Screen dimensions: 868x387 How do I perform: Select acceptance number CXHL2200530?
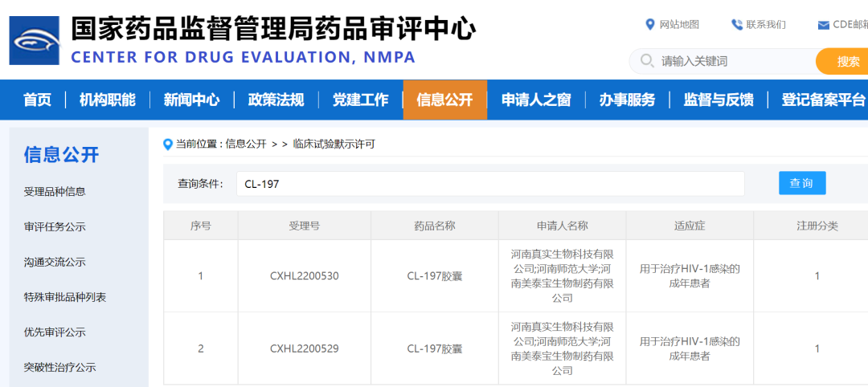(305, 276)
